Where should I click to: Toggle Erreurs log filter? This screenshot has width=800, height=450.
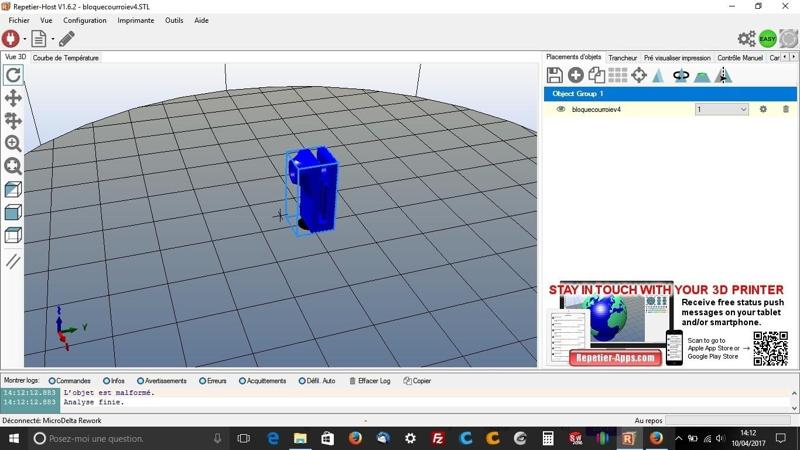[x=213, y=381]
